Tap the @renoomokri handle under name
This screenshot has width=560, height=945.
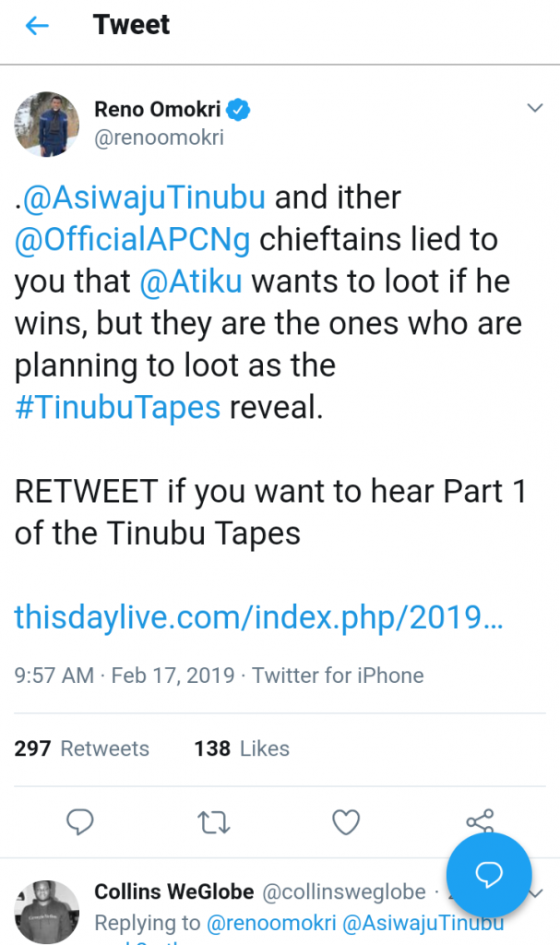pos(159,138)
